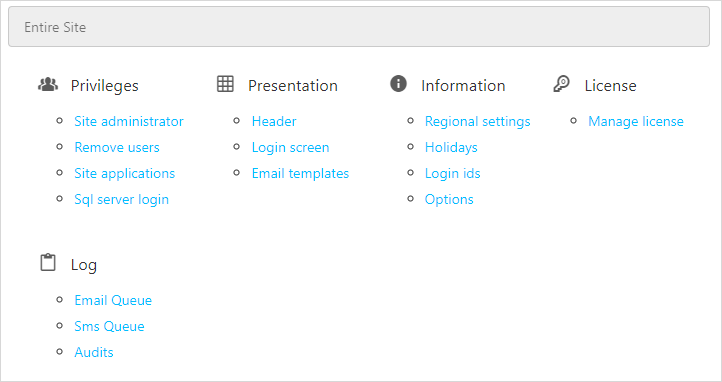The height and width of the screenshot is (382, 722).
Task: Open Regional settings
Action: coord(477,122)
